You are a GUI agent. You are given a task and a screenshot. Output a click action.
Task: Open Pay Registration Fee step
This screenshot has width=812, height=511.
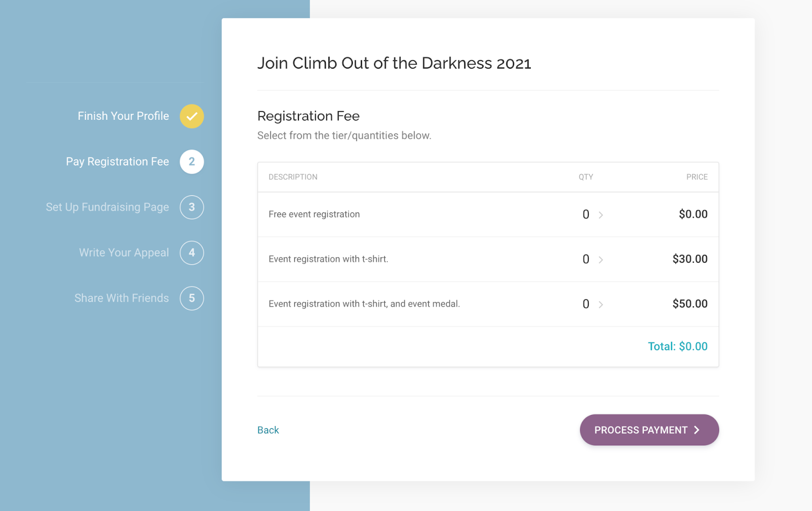[x=117, y=162]
